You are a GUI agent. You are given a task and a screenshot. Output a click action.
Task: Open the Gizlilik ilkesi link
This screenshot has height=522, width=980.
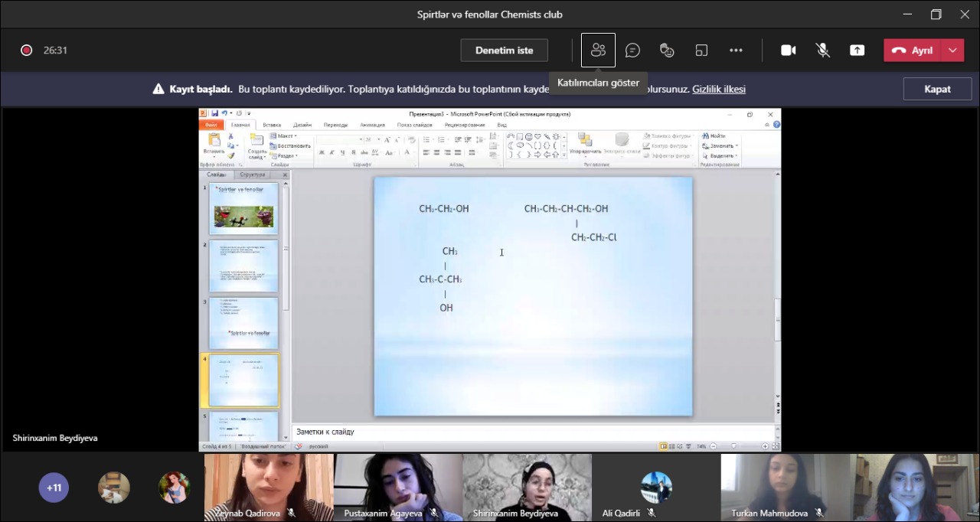(718, 90)
